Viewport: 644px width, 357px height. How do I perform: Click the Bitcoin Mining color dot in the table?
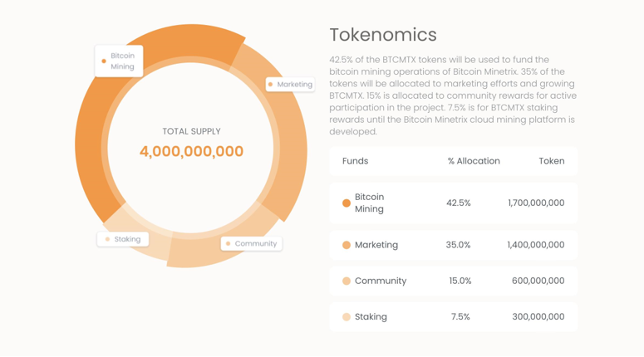347,203
